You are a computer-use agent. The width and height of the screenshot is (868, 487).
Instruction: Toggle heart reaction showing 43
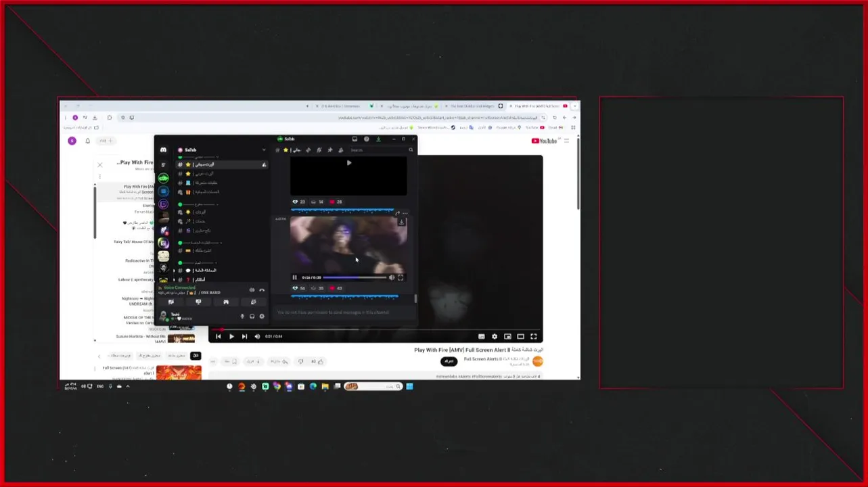336,288
